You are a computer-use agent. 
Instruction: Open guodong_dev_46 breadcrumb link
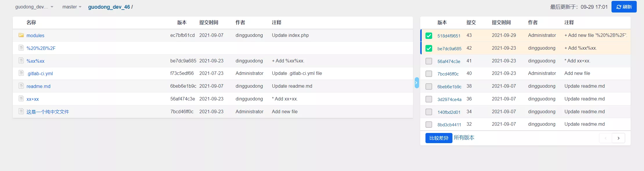[x=109, y=7]
